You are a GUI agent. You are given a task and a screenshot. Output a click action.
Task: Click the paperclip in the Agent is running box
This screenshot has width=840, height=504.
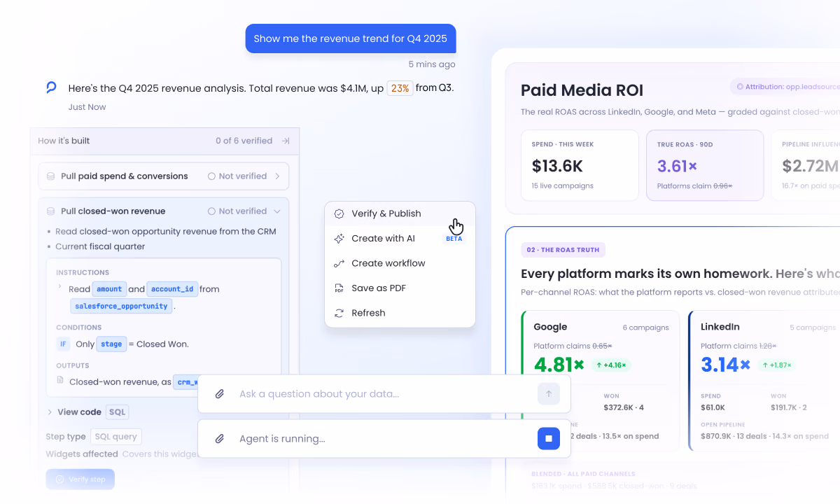pyautogui.click(x=220, y=439)
